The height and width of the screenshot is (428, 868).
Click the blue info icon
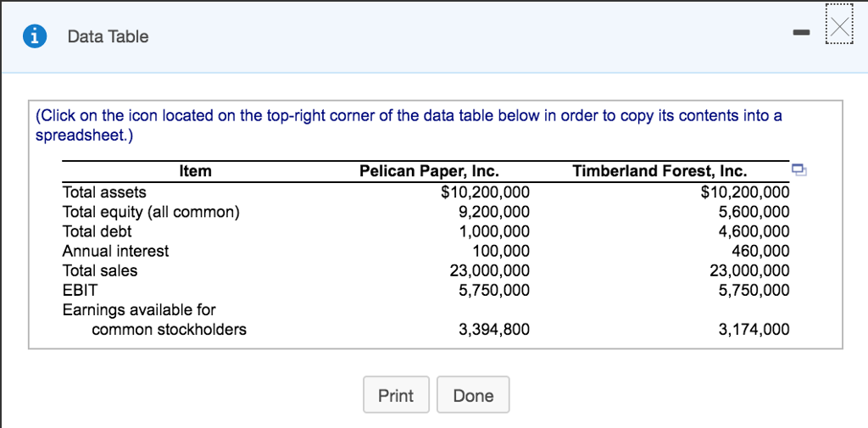(35, 36)
